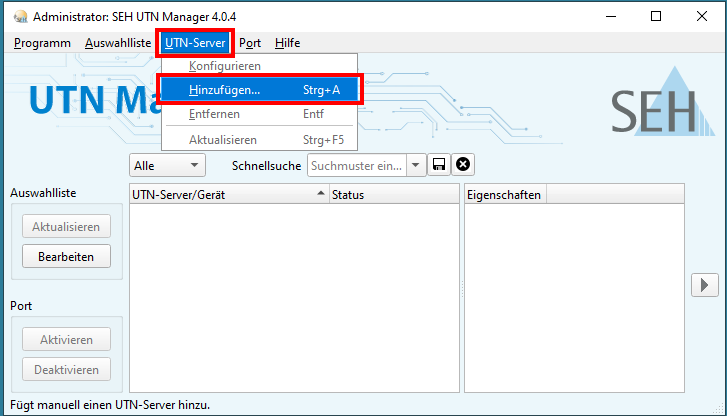Select Aktualisieren Strg+F5 menu entry
This screenshot has height=416, width=727.
pyautogui.click(x=260, y=140)
